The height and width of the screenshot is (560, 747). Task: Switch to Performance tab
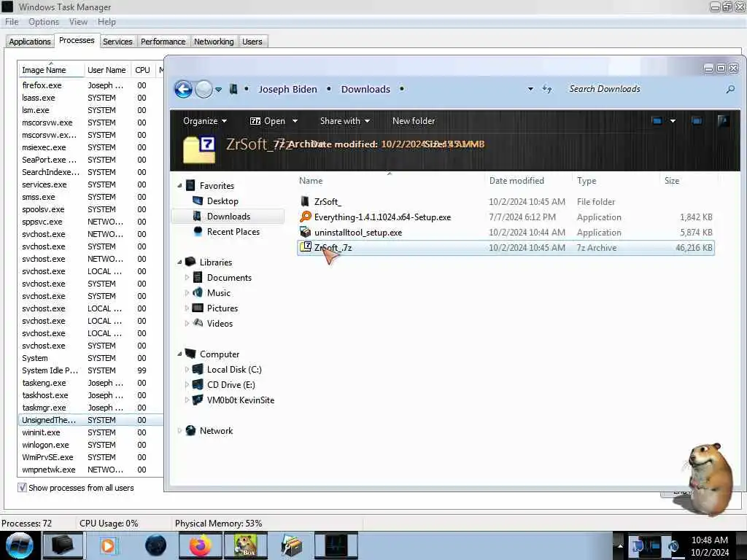(x=163, y=42)
